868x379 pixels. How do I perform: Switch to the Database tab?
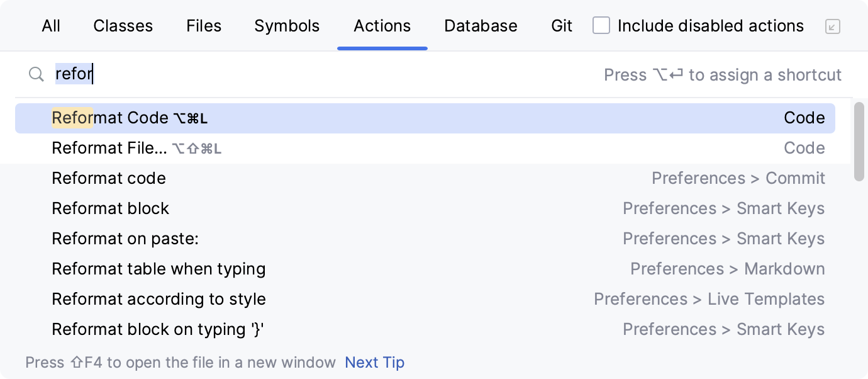point(481,26)
